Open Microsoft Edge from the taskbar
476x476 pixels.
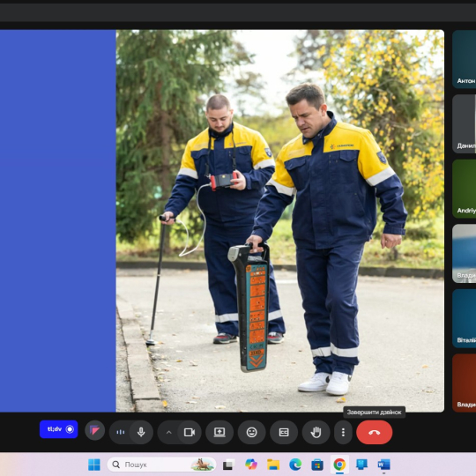point(295,465)
